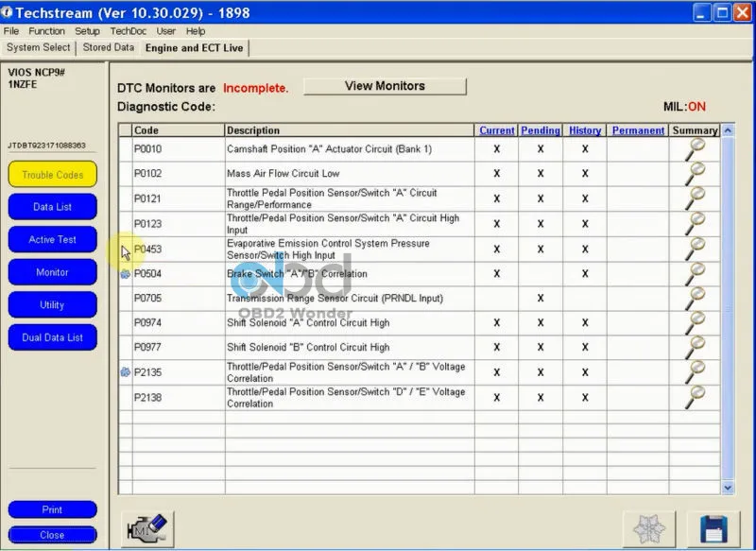Sort by the Pending column link
Screen dimensions: 756x551
tap(541, 130)
